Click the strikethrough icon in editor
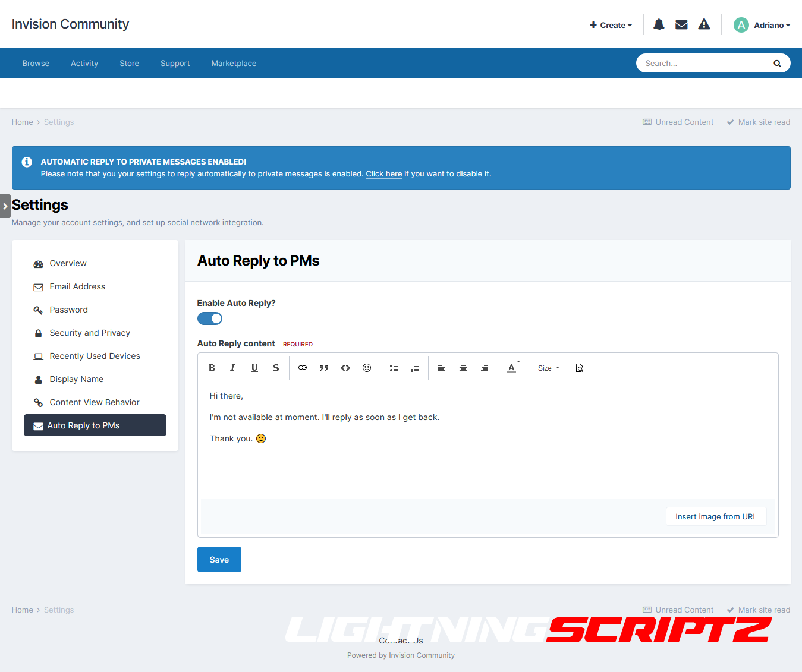Screen dimensions: 802x672 point(276,368)
